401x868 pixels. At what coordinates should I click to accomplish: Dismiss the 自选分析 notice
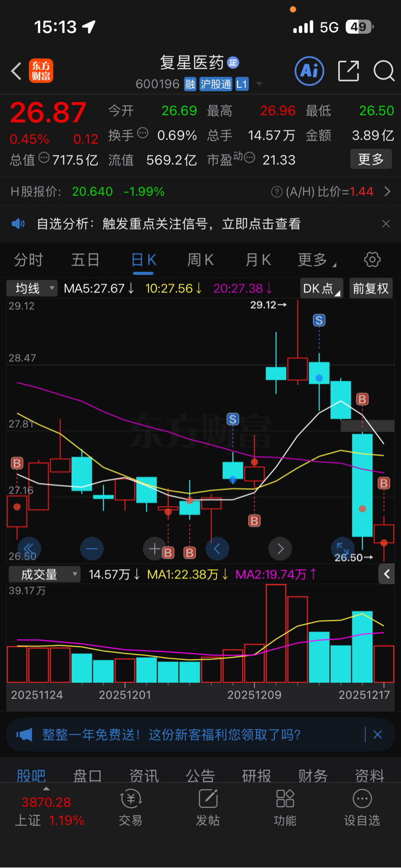[386, 224]
